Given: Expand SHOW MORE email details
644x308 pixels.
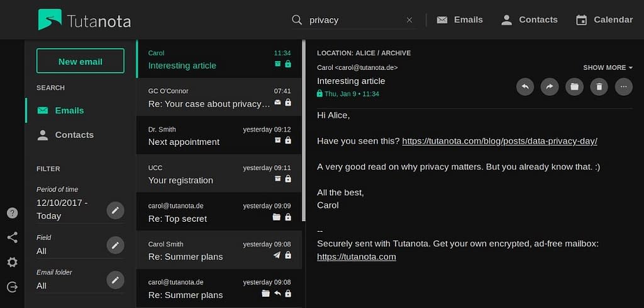Looking at the screenshot, I should pos(608,67).
